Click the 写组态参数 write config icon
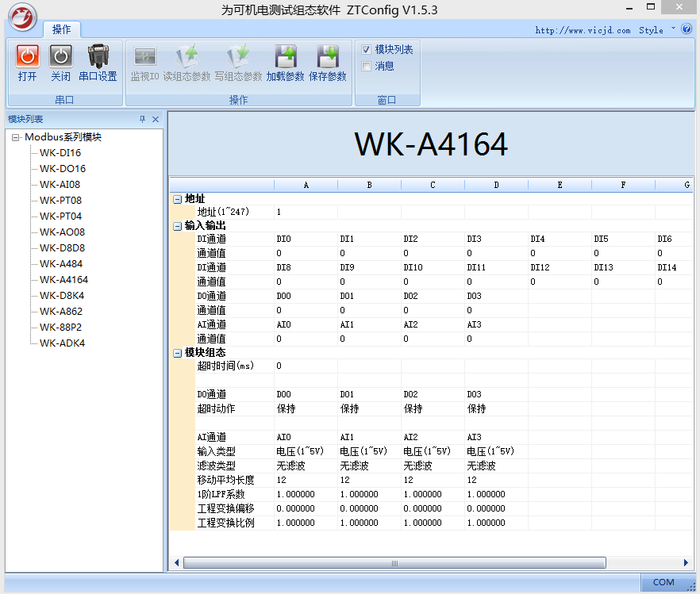Image resolution: width=700 pixels, height=594 pixels. 238,57
